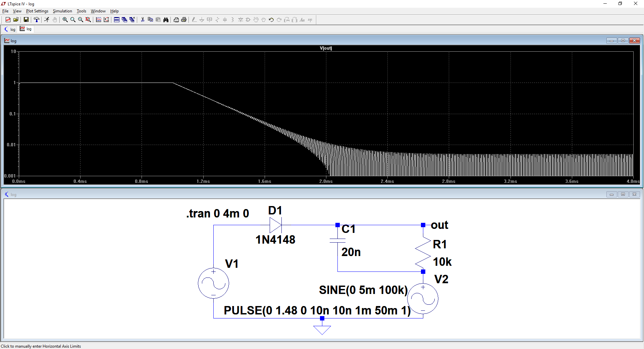Click the Zoom Out magnifier icon
644x349 pixels.
click(x=80, y=20)
